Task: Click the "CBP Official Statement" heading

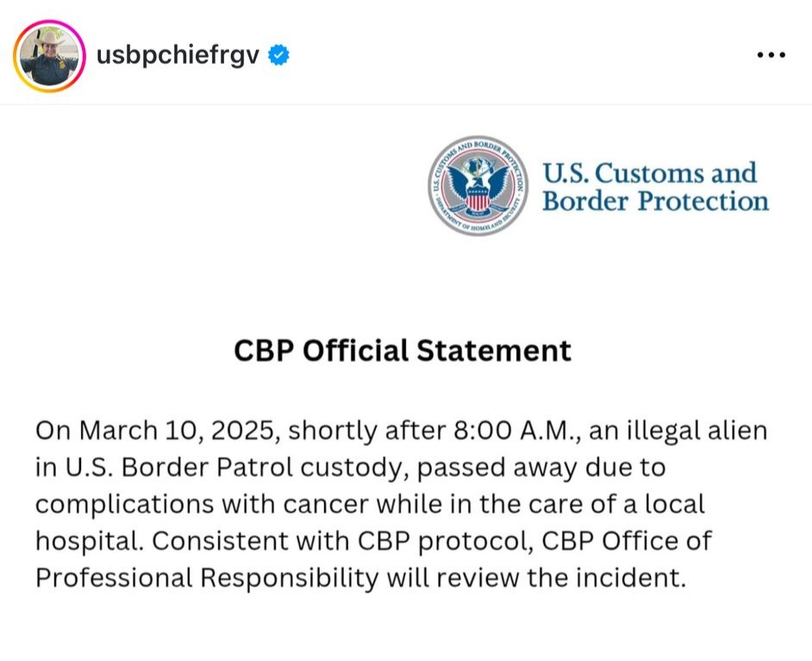Action: click(x=403, y=351)
